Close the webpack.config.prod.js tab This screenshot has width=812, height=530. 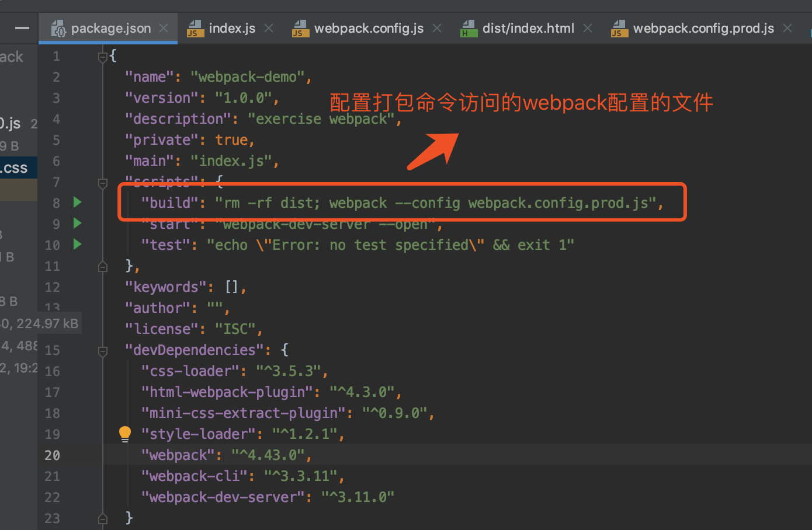pyautogui.click(x=787, y=28)
